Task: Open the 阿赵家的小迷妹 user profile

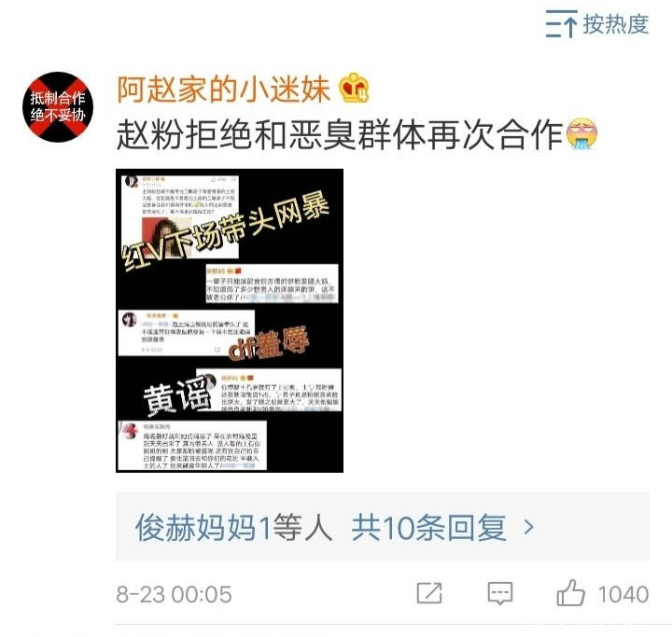Action: point(224,90)
